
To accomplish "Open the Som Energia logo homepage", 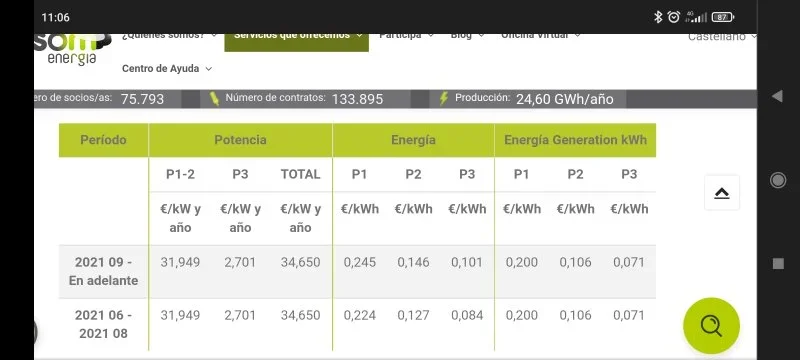I will (x=72, y=49).
